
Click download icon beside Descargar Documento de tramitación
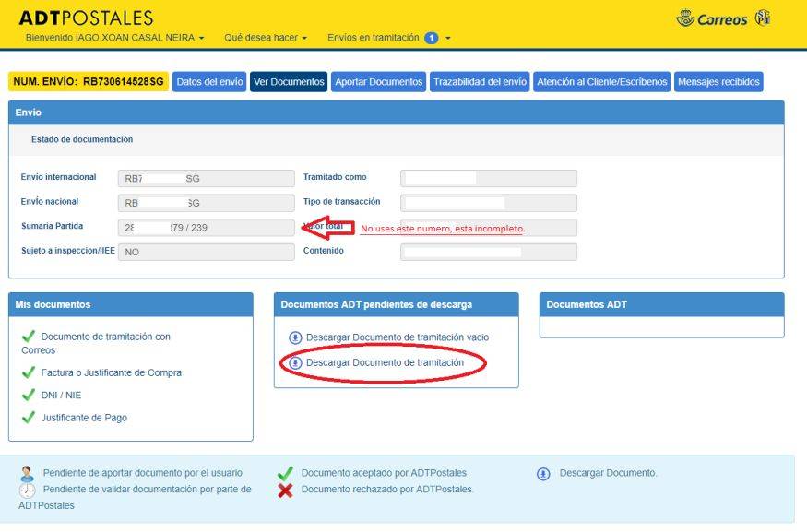[295, 362]
